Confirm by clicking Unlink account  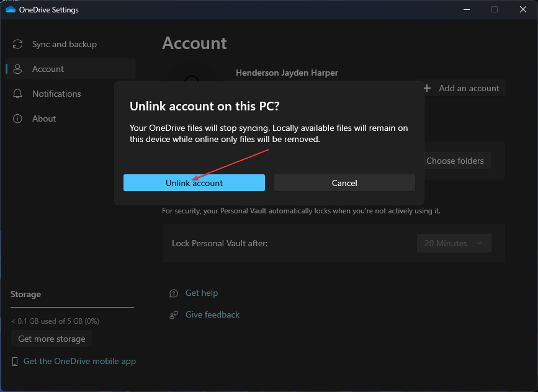click(x=194, y=182)
